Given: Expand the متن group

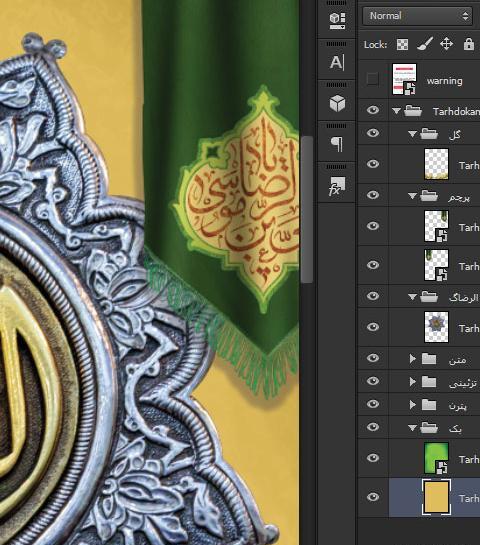Looking at the screenshot, I should pyautogui.click(x=413, y=358).
